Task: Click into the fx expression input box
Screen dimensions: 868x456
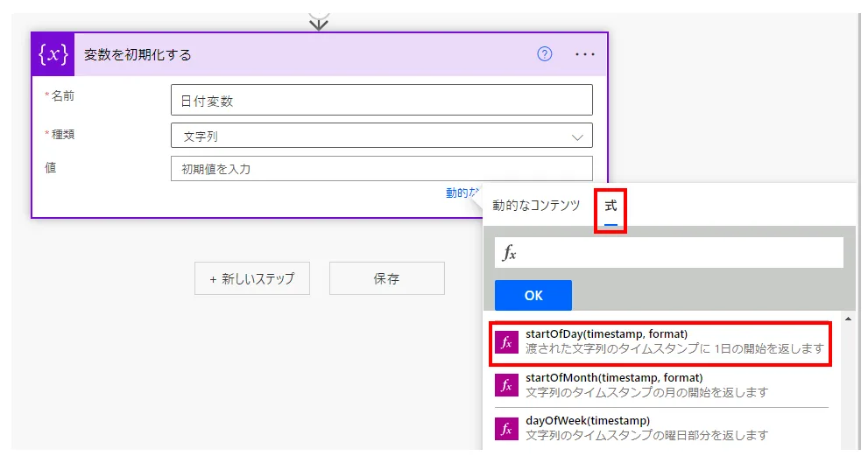Action: [679, 253]
